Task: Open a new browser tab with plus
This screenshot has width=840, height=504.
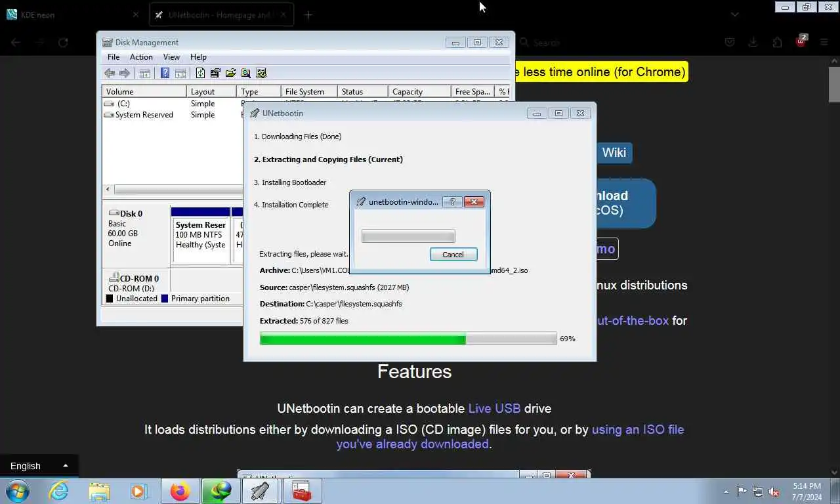Action: 308,14
